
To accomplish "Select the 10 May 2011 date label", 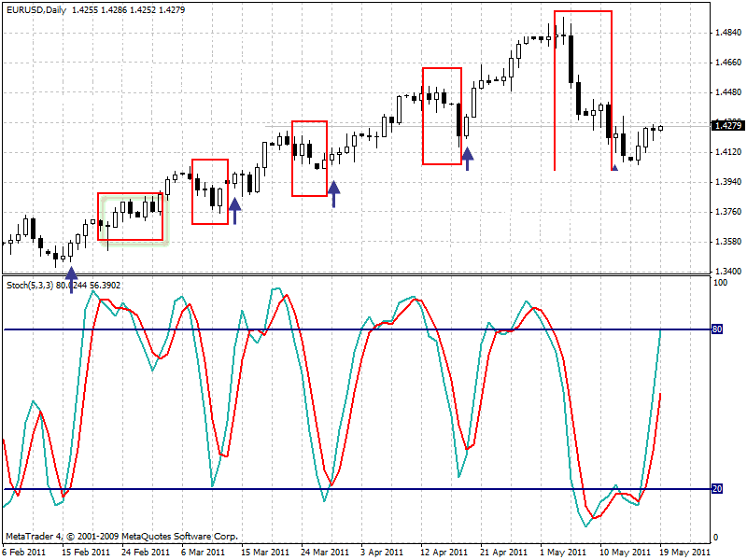I will click(623, 553).
